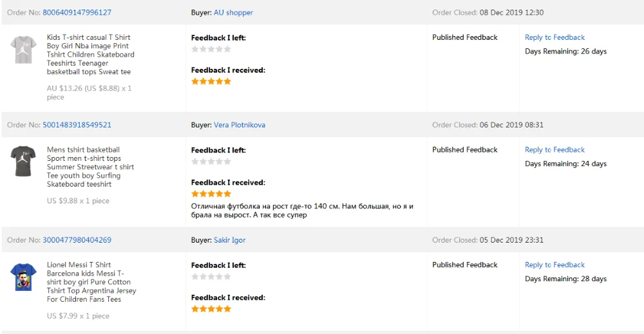644x334 pixels.
Task: Reply to feedback on Sakir Igor's order
Action: [x=554, y=265]
